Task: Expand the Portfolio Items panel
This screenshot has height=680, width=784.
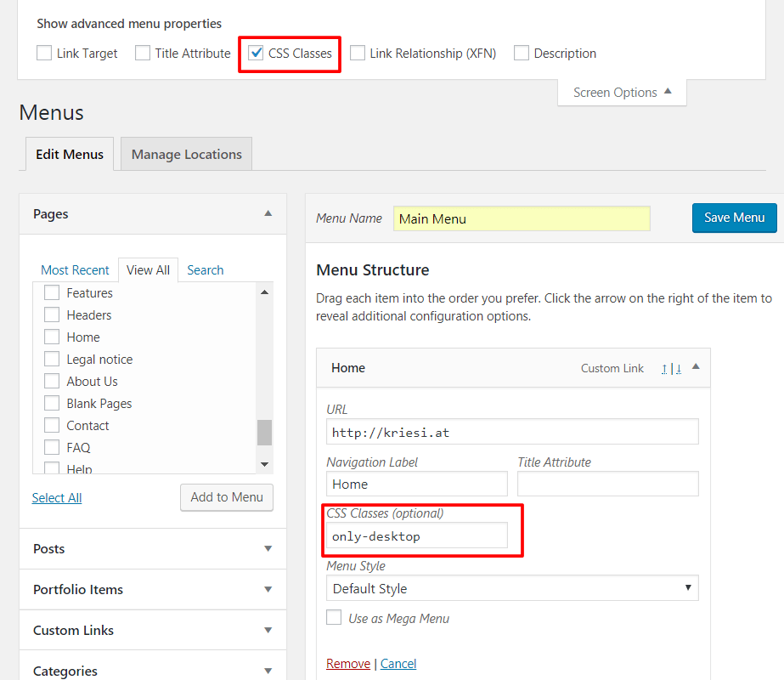Action: pyautogui.click(x=268, y=590)
